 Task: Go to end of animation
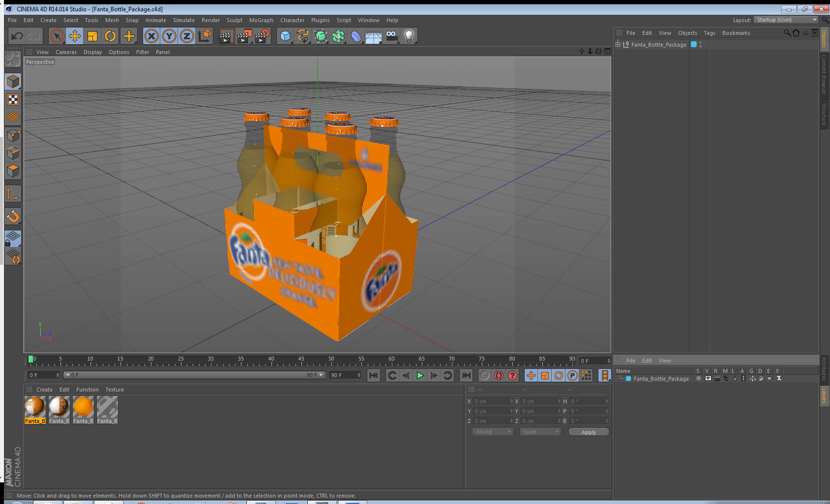(466, 375)
